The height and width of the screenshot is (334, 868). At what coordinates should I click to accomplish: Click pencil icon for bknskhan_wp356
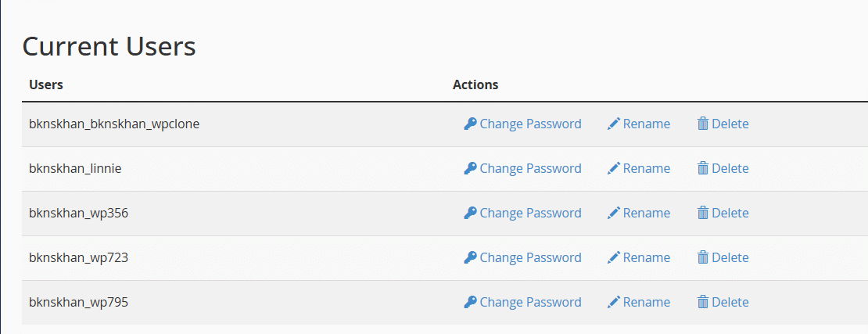point(613,213)
